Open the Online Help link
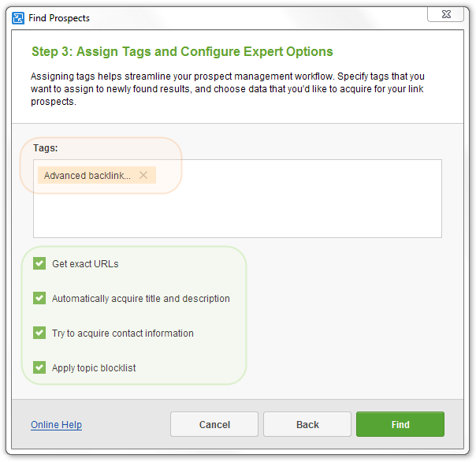Image resolution: width=476 pixels, height=462 pixels. 56,425
